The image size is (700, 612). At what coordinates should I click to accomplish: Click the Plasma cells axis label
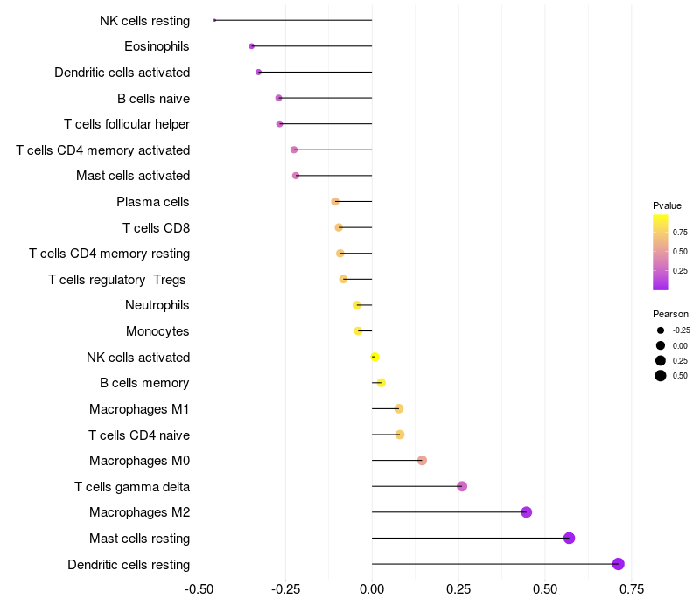pyautogui.click(x=152, y=202)
